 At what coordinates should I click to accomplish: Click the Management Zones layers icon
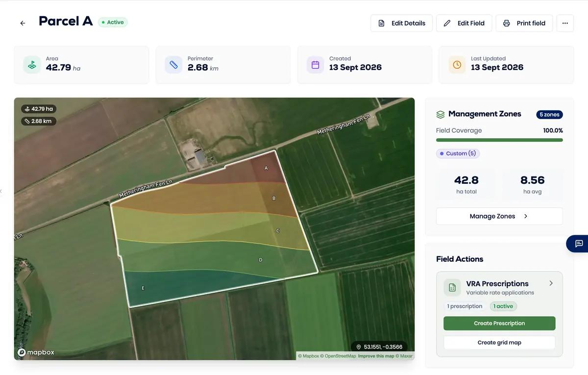click(441, 114)
